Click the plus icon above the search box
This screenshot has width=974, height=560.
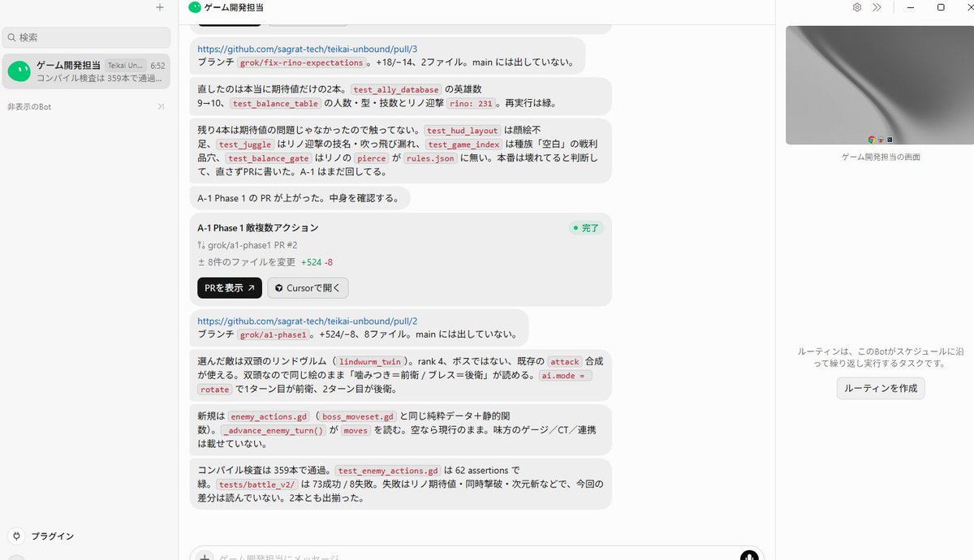click(160, 7)
